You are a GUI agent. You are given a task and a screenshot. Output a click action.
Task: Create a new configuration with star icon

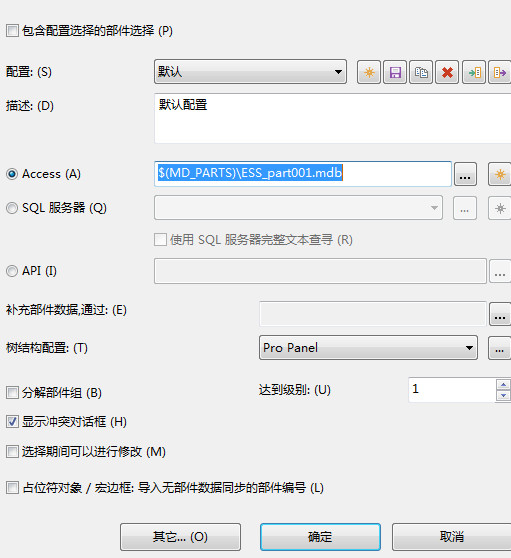pyautogui.click(x=369, y=72)
